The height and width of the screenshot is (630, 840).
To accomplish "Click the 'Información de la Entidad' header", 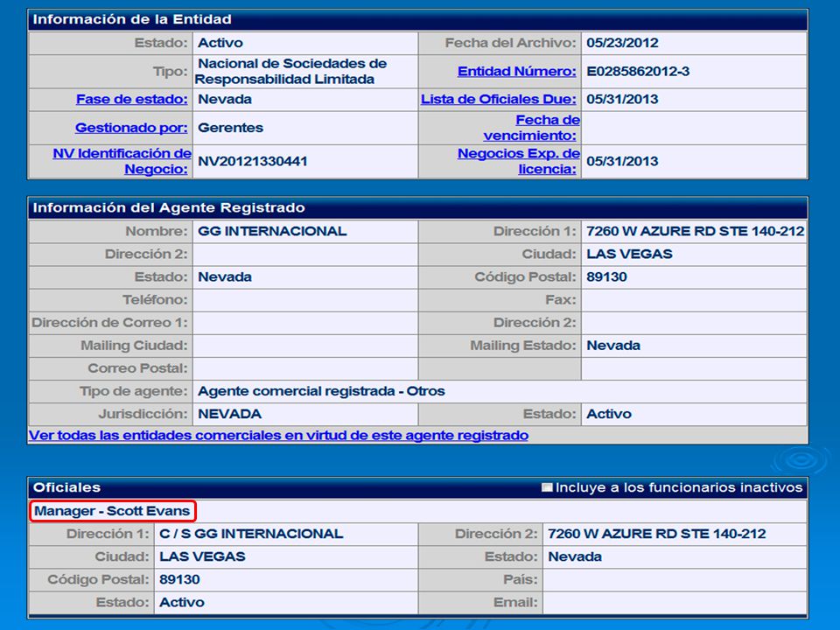I will tap(132, 19).
